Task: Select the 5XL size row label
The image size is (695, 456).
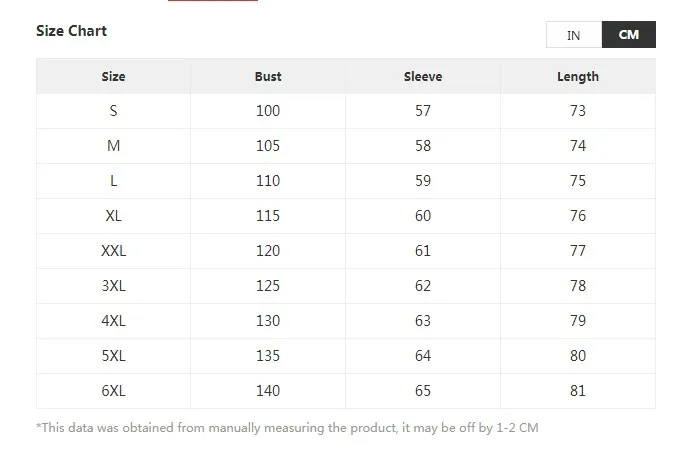Action: [114, 356]
